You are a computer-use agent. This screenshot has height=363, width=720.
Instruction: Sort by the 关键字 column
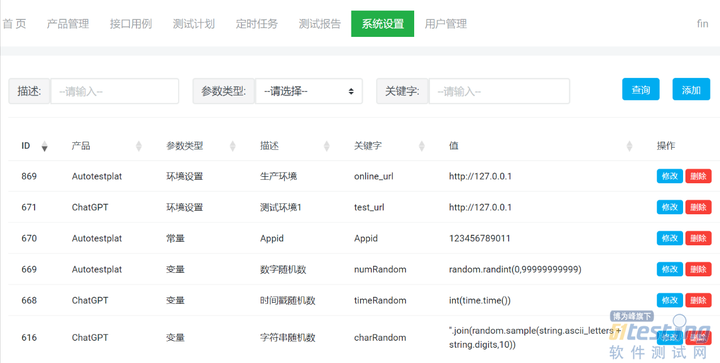[422, 146]
